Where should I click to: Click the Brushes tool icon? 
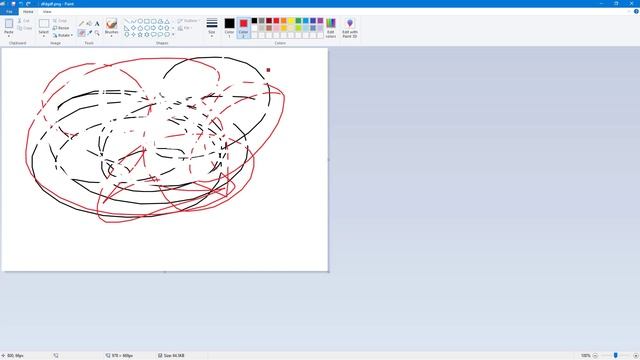[x=111, y=23]
